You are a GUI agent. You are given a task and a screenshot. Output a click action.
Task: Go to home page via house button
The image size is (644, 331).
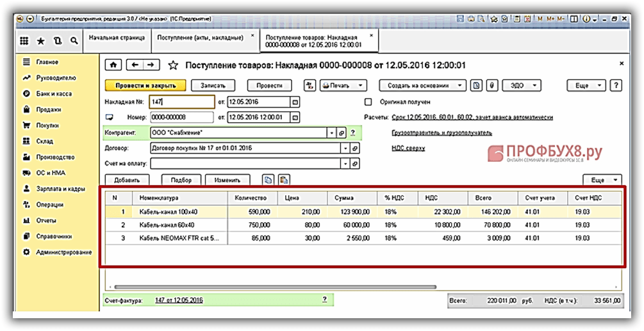(113, 65)
